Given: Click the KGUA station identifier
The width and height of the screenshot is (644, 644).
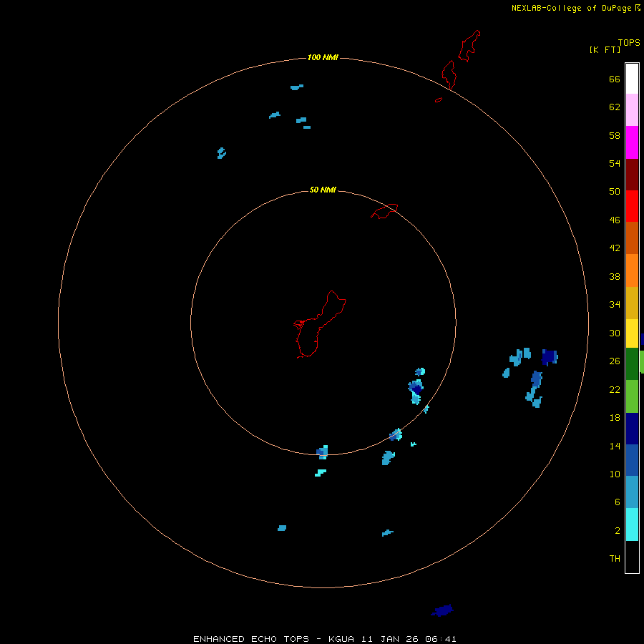Looking at the screenshot, I should 342,639.
